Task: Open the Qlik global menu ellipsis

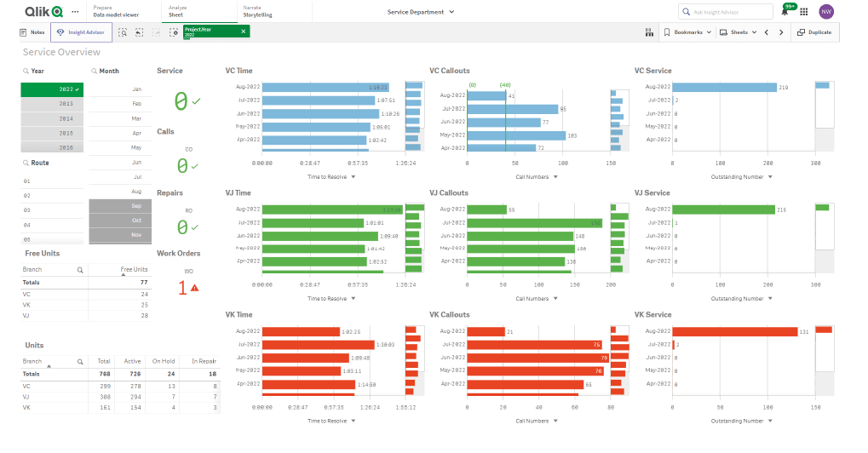Action: (x=76, y=12)
